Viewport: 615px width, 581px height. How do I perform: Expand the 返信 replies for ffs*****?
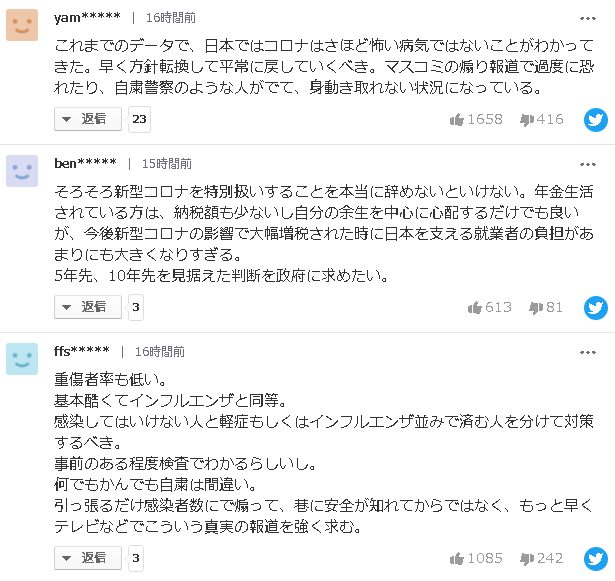point(87,558)
